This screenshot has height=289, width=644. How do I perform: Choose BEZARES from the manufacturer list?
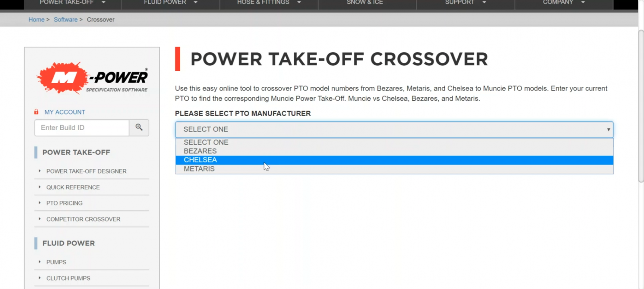coord(394,151)
